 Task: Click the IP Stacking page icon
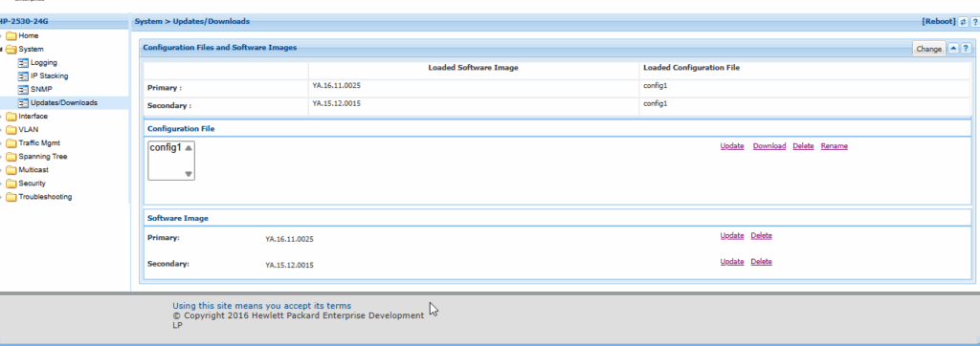click(x=23, y=76)
